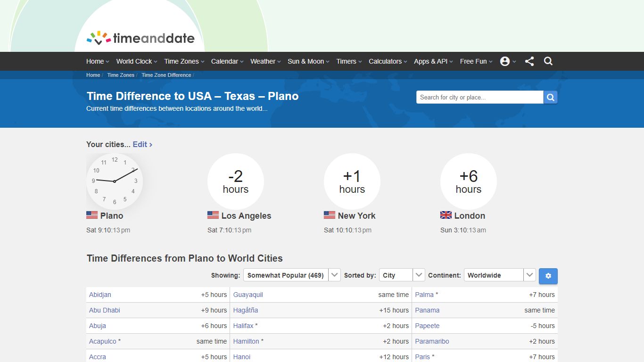Click the 'Sun 3:10:13 am' London time

(463, 230)
